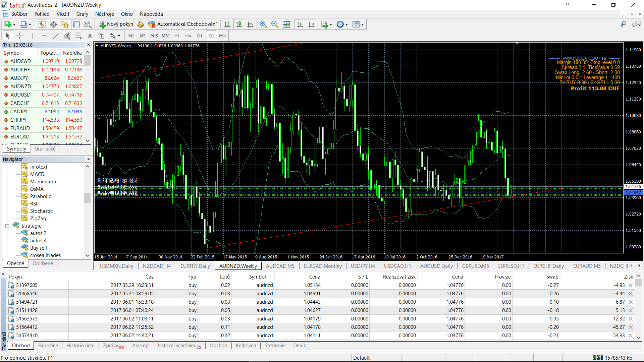Click the zoom out chart icon
Viewport: 644px width, 362px height.
click(275, 24)
